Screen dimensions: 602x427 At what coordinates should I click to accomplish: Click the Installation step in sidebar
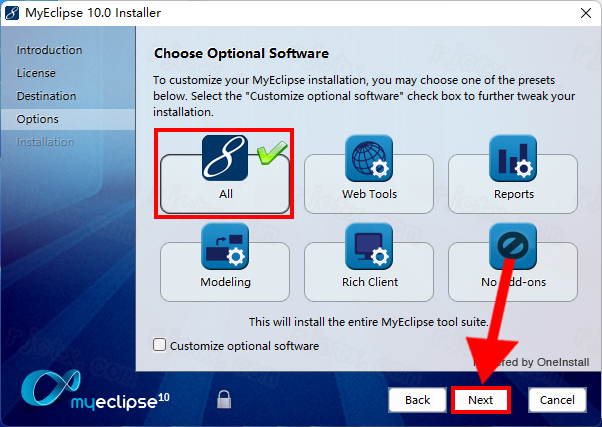(45, 142)
